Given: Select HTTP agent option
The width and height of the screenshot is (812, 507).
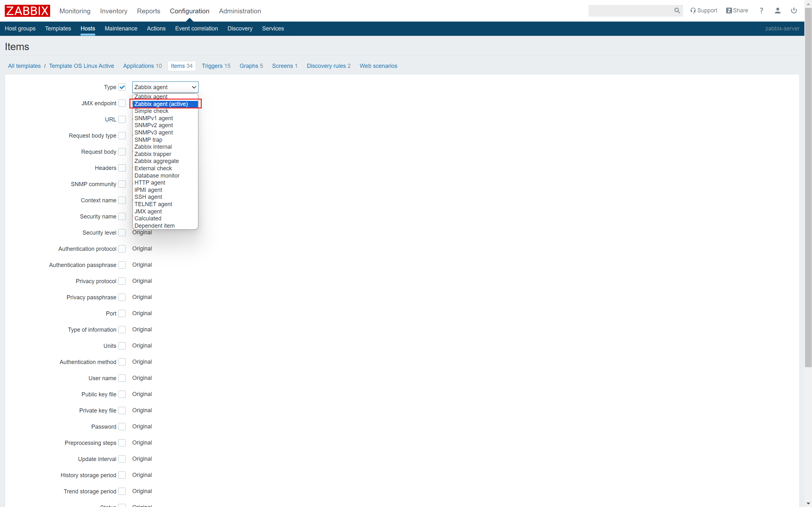Looking at the screenshot, I should pos(165,182).
